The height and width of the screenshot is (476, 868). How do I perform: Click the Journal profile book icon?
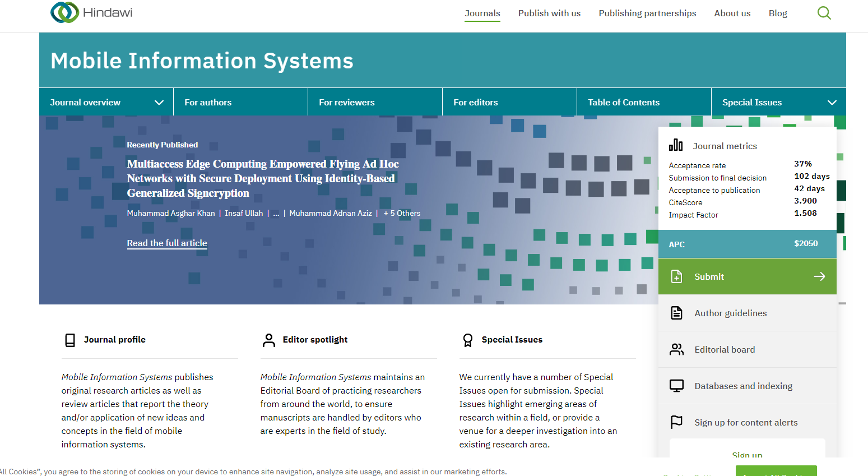[x=70, y=340]
